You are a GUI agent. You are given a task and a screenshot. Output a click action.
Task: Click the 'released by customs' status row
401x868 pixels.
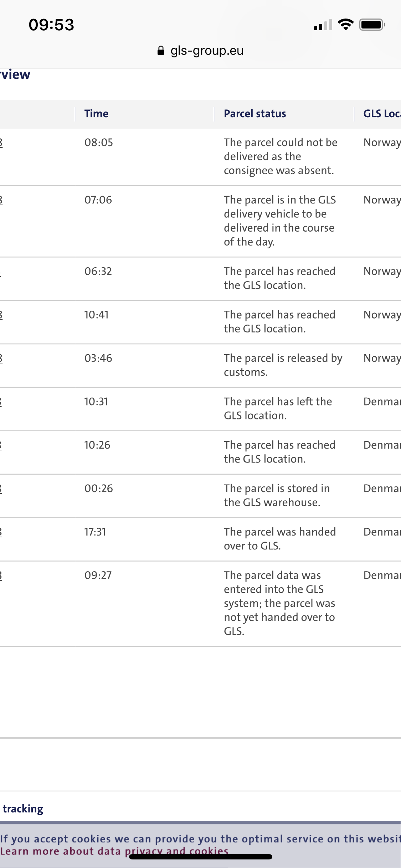(200, 366)
